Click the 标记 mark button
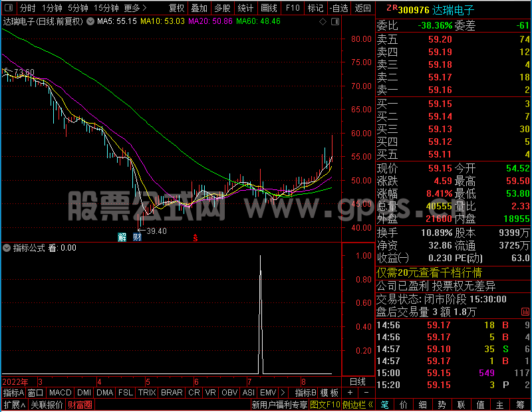 point(315,8)
